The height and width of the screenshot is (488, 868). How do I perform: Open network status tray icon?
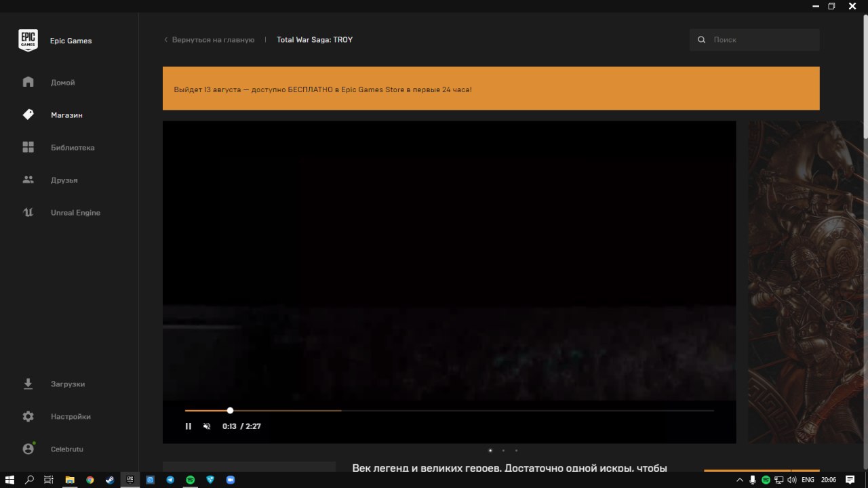pyautogui.click(x=779, y=480)
